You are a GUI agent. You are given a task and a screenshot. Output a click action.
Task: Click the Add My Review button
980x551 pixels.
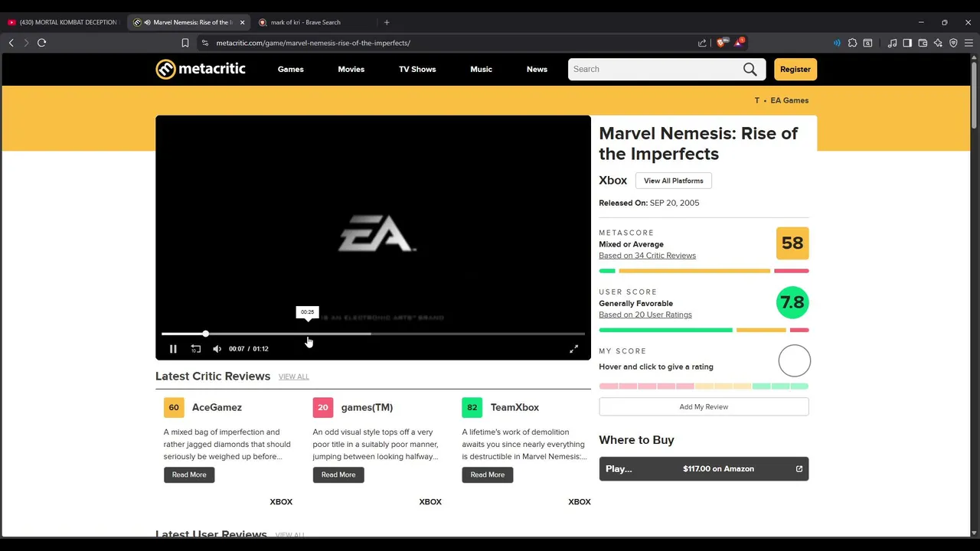coord(704,406)
